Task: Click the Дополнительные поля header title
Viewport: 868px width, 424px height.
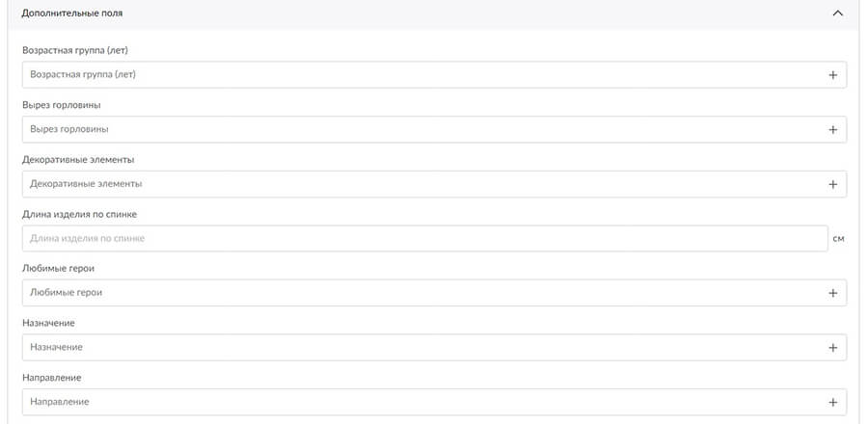Action: (x=72, y=13)
